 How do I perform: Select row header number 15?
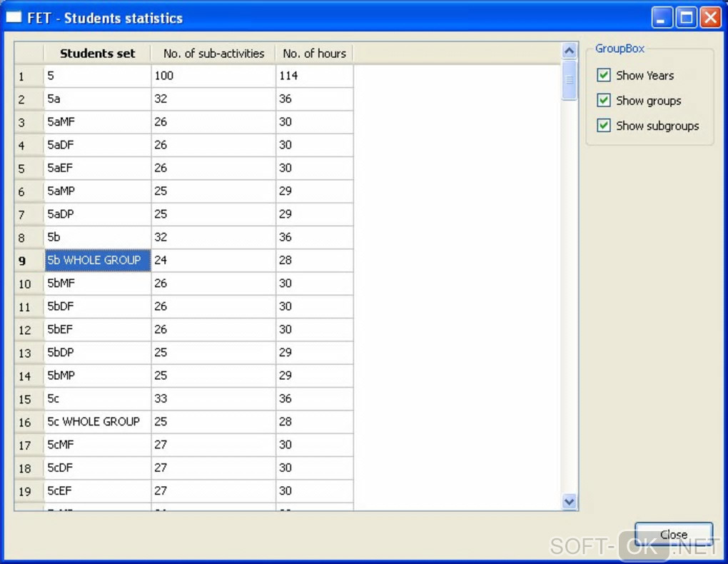(x=29, y=399)
